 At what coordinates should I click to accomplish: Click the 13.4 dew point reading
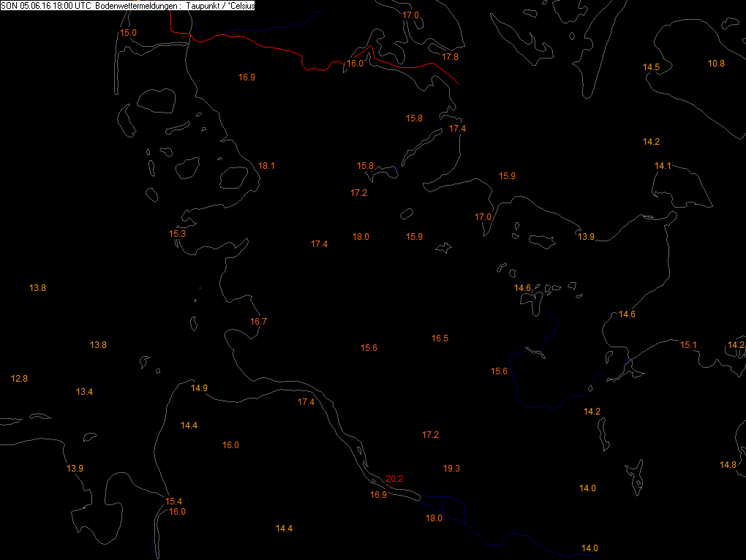click(84, 392)
